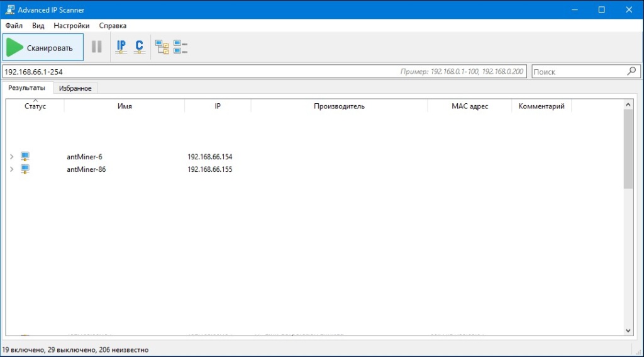Click the class C subnet icon
The image size is (644, 357).
click(x=139, y=47)
